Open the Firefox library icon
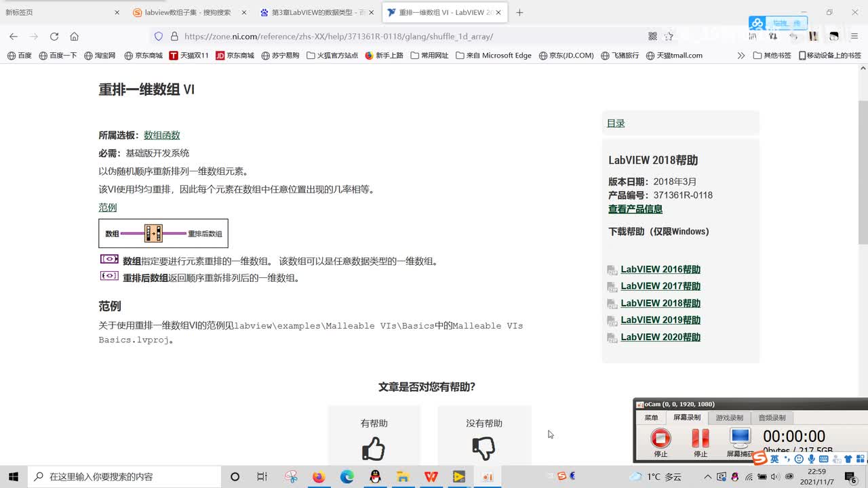 [x=754, y=37]
